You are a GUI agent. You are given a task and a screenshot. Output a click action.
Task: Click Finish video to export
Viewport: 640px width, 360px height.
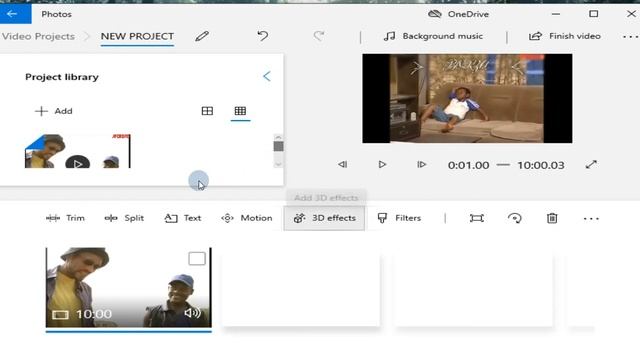pyautogui.click(x=564, y=36)
